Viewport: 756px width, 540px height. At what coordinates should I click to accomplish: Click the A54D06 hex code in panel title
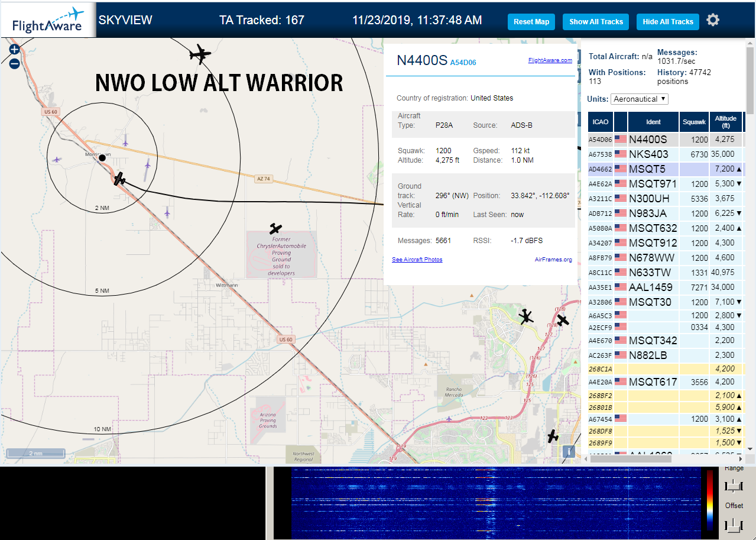click(x=463, y=62)
